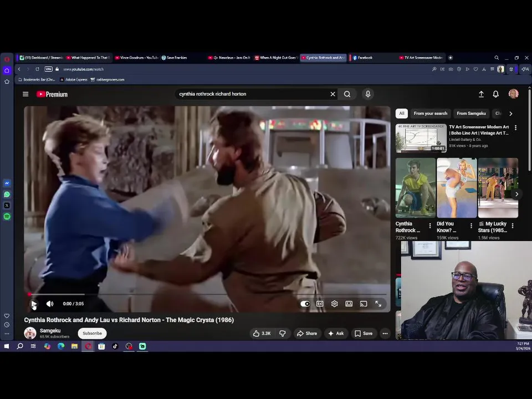Click the Share button

306,334
